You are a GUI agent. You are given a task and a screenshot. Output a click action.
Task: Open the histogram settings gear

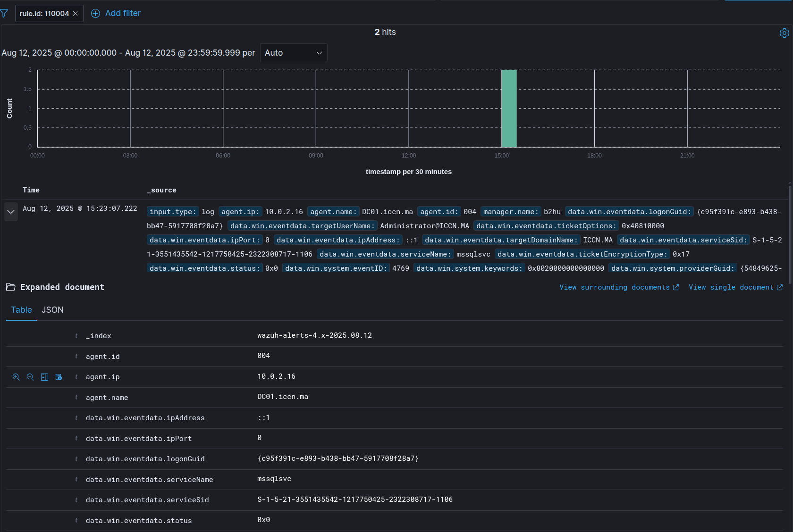784,33
